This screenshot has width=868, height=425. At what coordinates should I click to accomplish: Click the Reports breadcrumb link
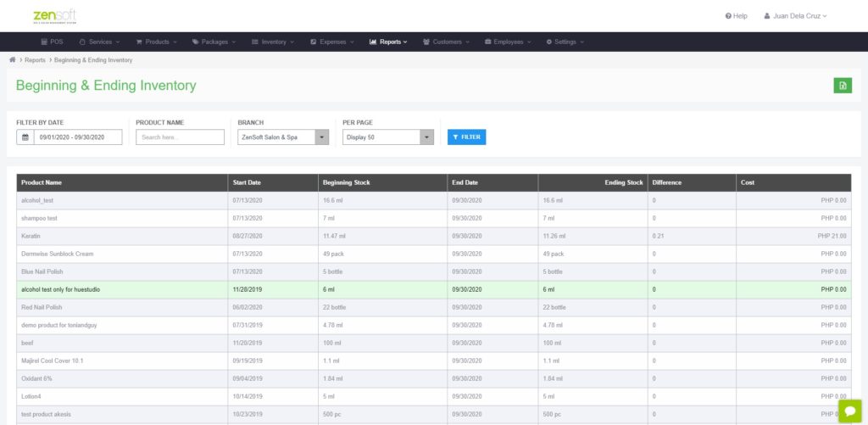coord(35,60)
